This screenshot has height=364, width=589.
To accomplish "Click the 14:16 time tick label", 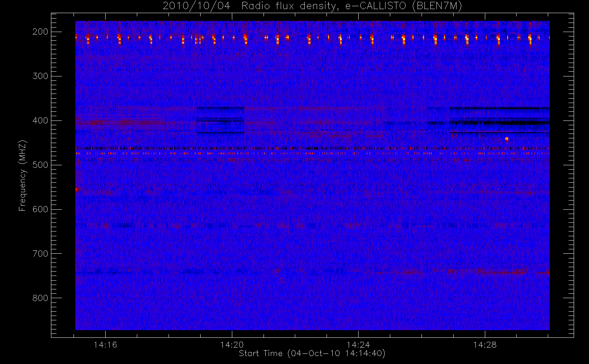I will coord(105,345).
